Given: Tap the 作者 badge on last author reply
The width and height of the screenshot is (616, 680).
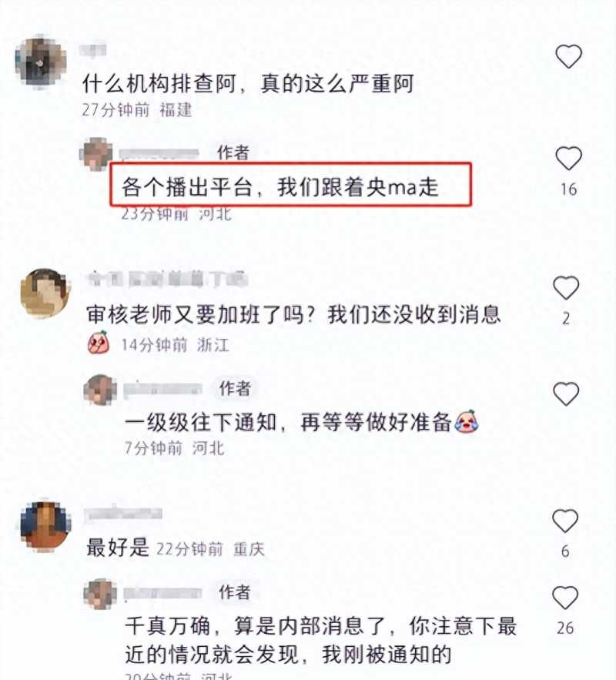Looking at the screenshot, I should coord(235,592).
